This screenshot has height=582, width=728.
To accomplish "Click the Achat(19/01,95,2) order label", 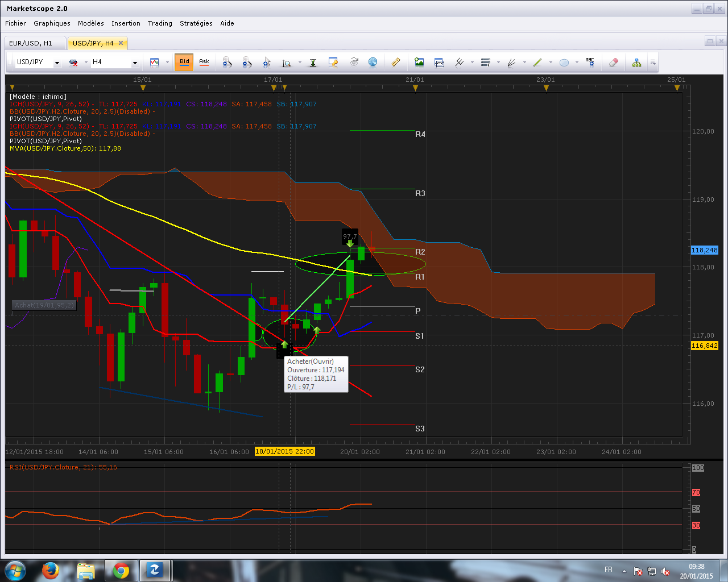I will (x=44, y=305).
